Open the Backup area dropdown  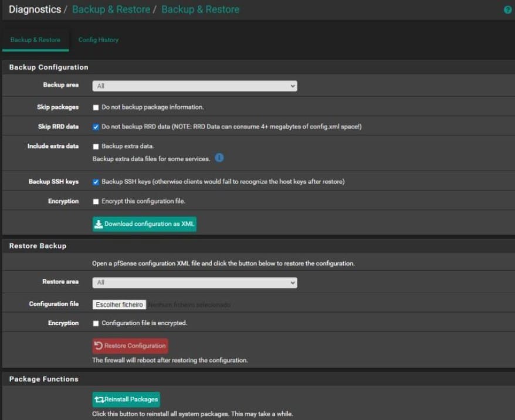(195, 86)
